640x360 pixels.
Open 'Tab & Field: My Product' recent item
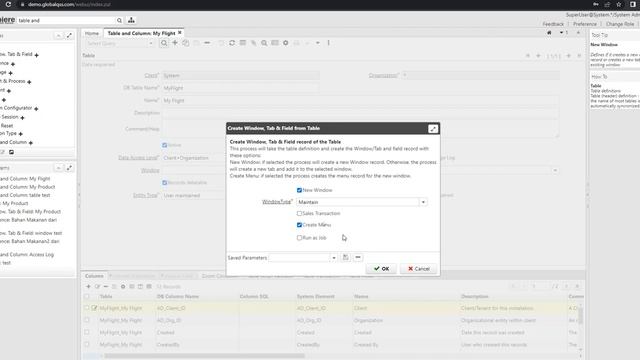(31, 211)
